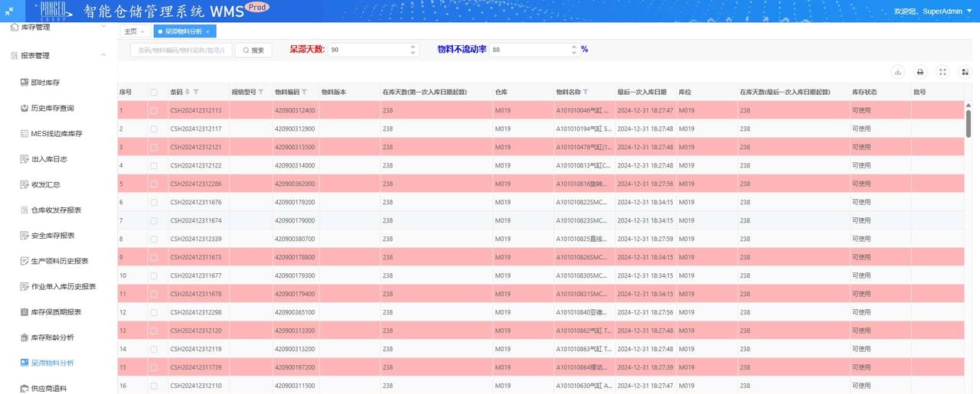
Task: Click the 供应商退料 menu icon
Action: coord(24,388)
